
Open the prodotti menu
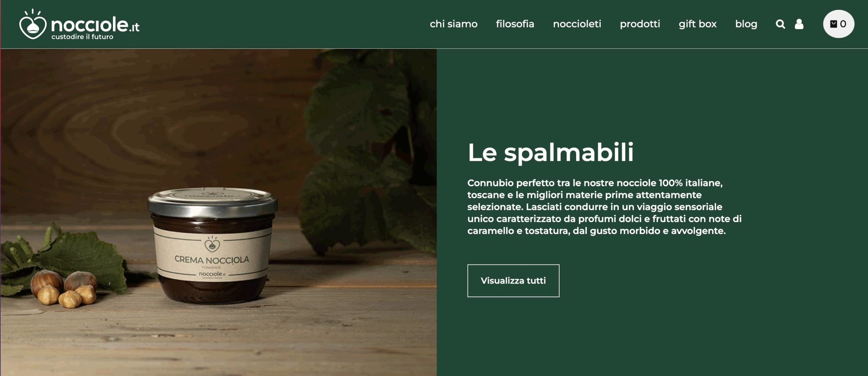pos(640,24)
